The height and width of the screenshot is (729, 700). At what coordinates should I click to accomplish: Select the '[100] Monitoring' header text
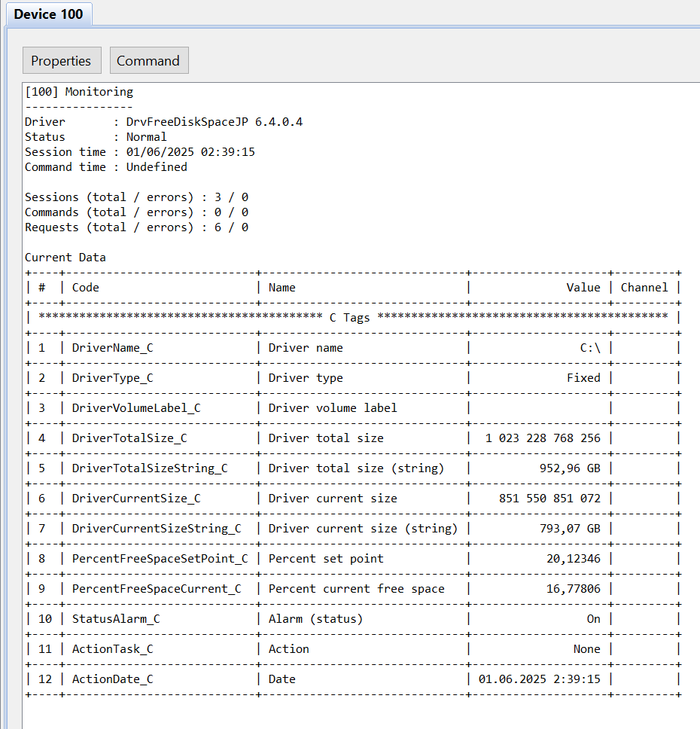coord(79,92)
